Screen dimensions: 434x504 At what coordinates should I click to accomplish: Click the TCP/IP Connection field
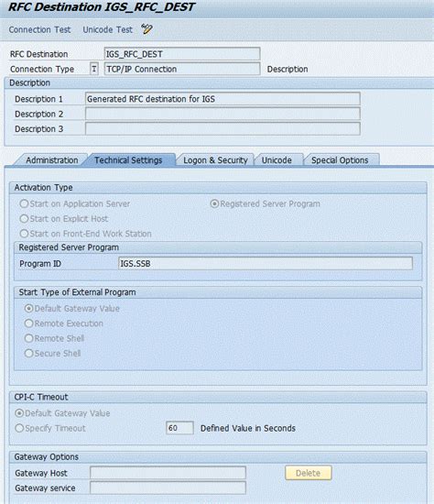(x=182, y=69)
